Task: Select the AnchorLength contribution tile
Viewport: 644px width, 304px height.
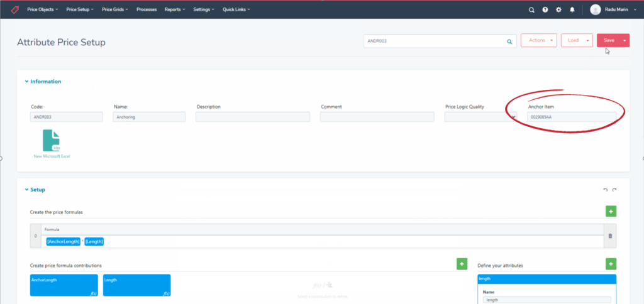Action: click(x=64, y=285)
